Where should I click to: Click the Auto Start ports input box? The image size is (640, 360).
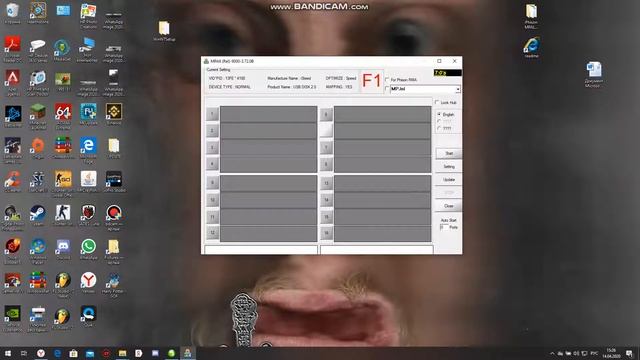[444, 227]
